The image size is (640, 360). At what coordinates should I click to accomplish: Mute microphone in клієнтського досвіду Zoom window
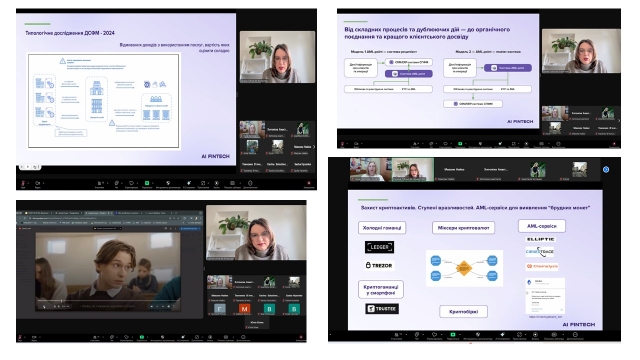[x=342, y=144]
